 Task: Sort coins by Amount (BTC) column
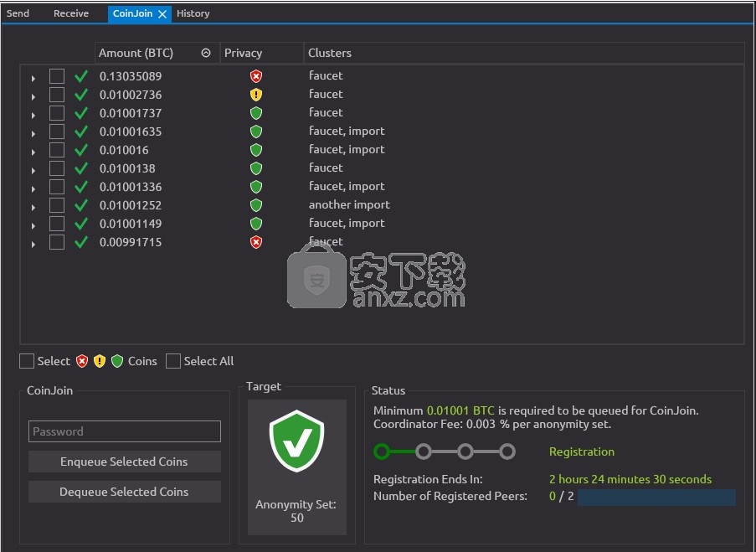coord(157,53)
